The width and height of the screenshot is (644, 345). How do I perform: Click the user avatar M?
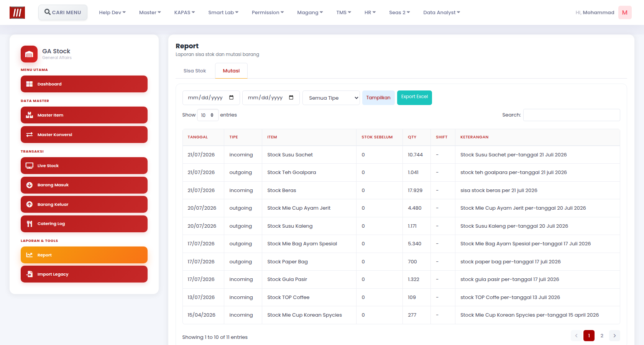pyautogui.click(x=625, y=13)
